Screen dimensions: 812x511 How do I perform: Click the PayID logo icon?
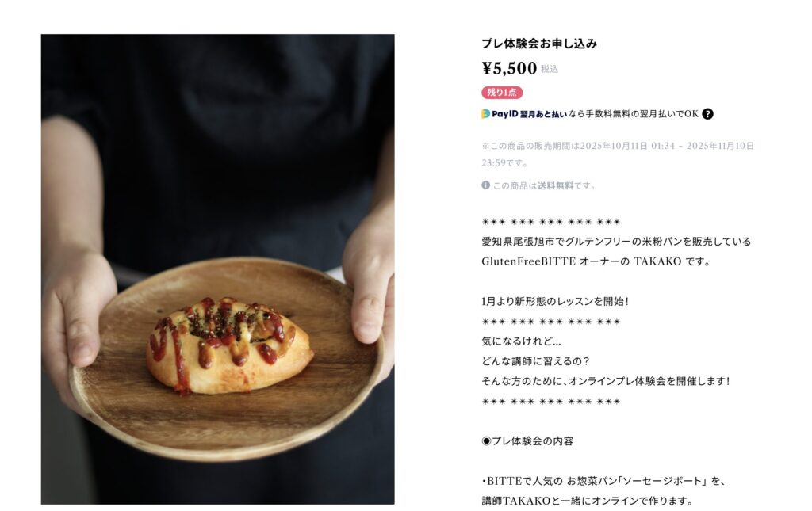point(486,114)
